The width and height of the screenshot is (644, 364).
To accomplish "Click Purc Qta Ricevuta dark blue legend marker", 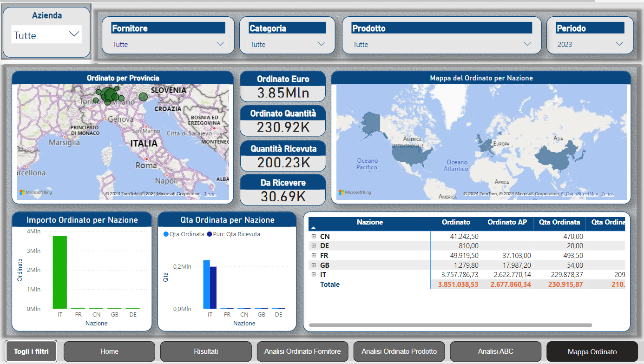I will pyautogui.click(x=209, y=234).
